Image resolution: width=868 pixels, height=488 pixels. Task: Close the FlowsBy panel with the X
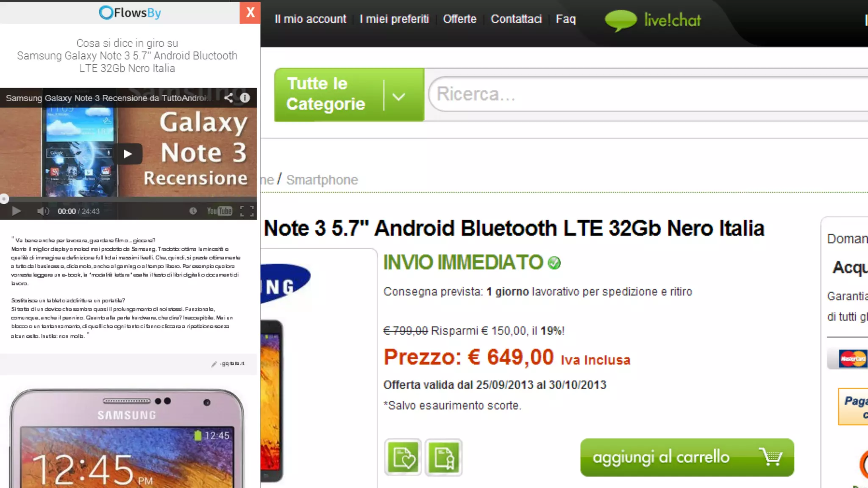(250, 13)
